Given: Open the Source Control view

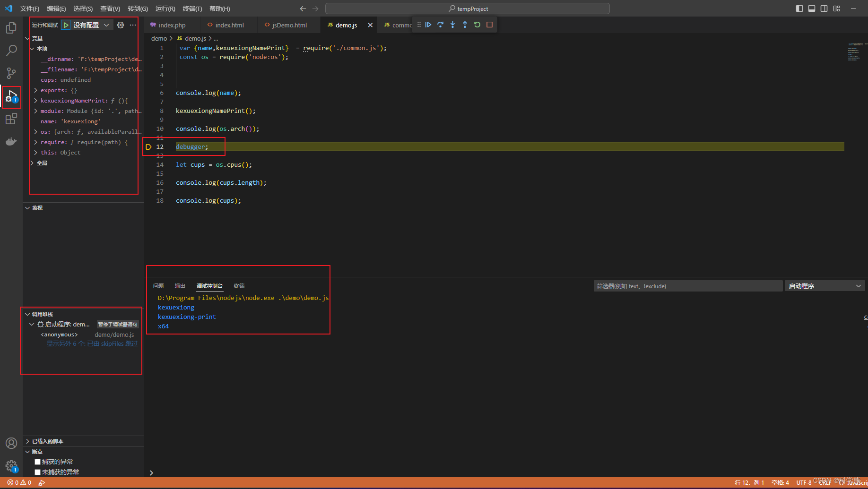Looking at the screenshot, I should 11,73.
